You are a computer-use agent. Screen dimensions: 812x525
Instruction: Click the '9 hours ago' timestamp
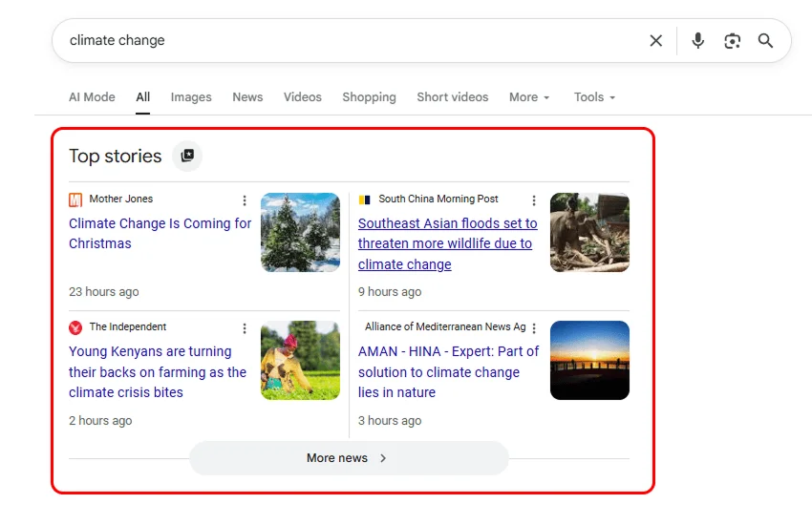[x=390, y=292]
